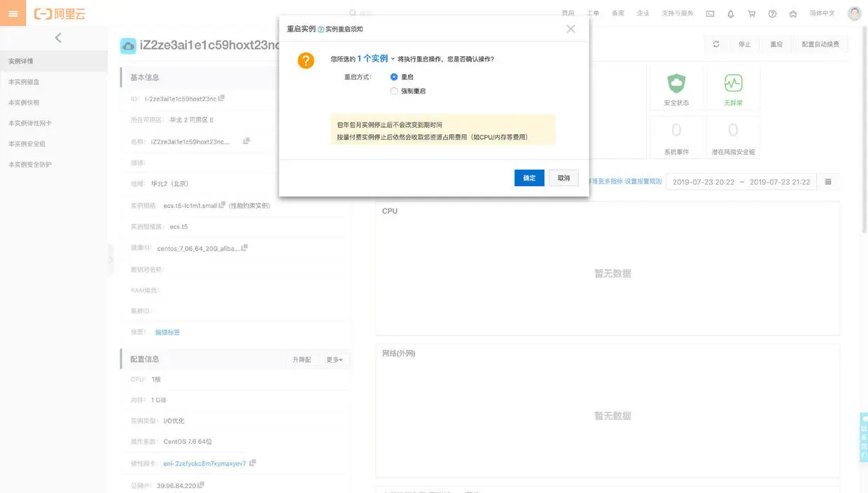This screenshot has width=868, height=493.
Task: Click the home icon in top bar
Action: (792, 14)
